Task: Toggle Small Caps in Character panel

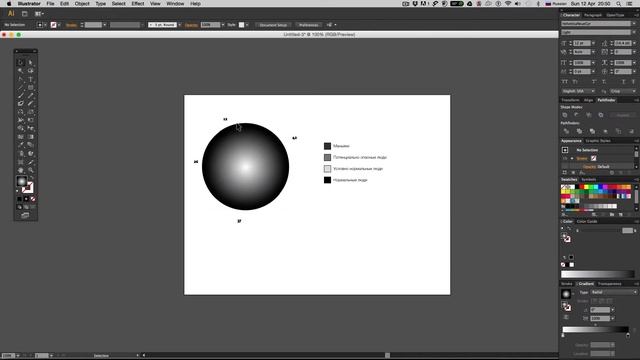Action: [575, 82]
